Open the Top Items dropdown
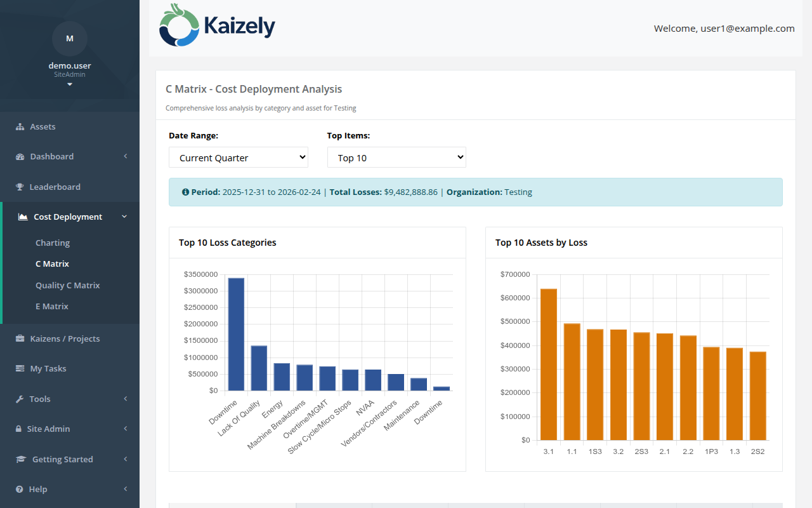The width and height of the screenshot is (812, 508). point(396,157)
